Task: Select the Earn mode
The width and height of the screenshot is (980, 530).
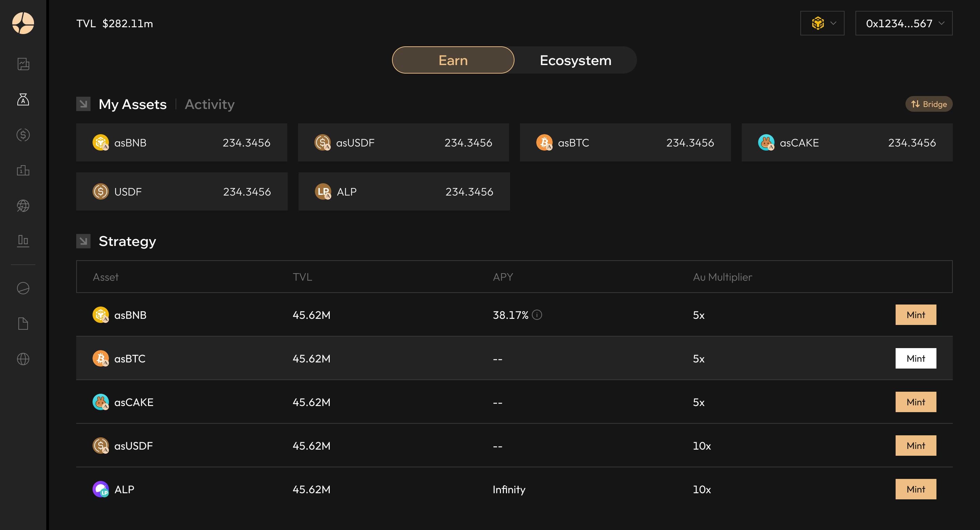Action: coord(453,60)
